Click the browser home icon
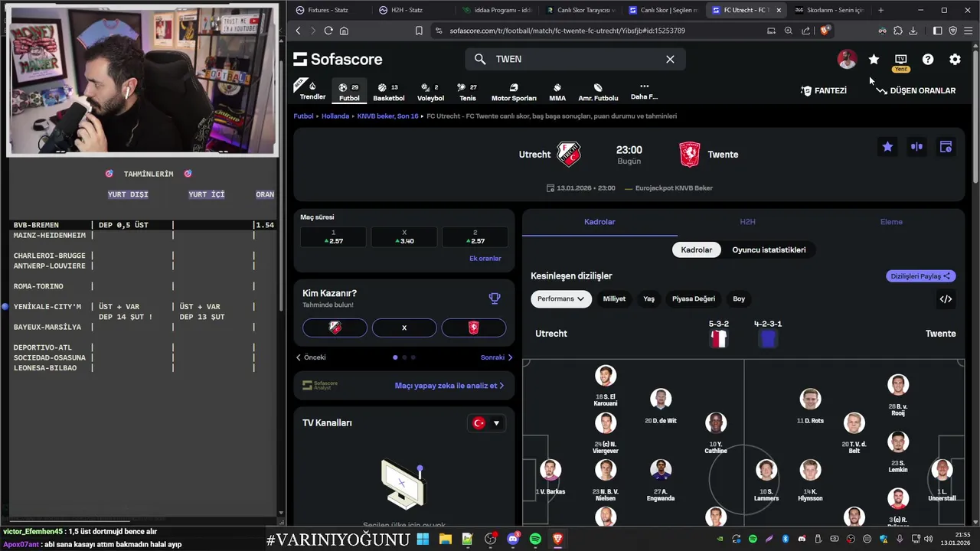This screenshot has height=551, width=980. point(344,31)
